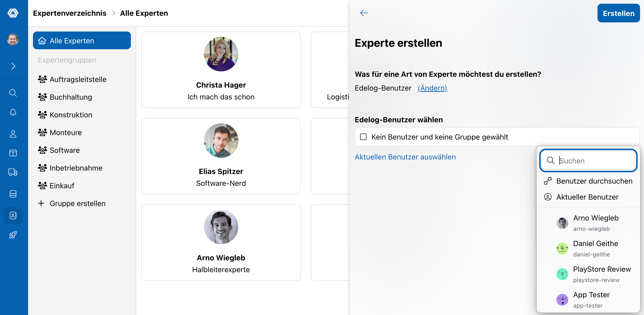
Task: Click the Erstellen button
Action: tap(618, 13)
